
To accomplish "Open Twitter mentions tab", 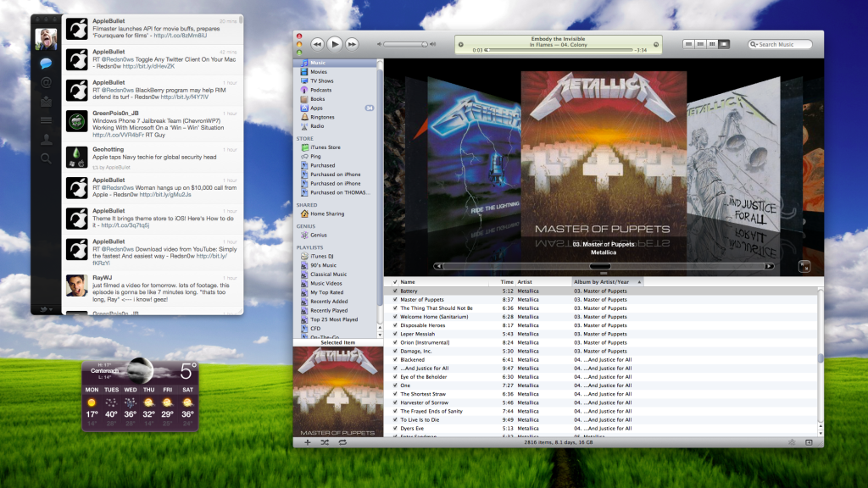I will [46, 82].
